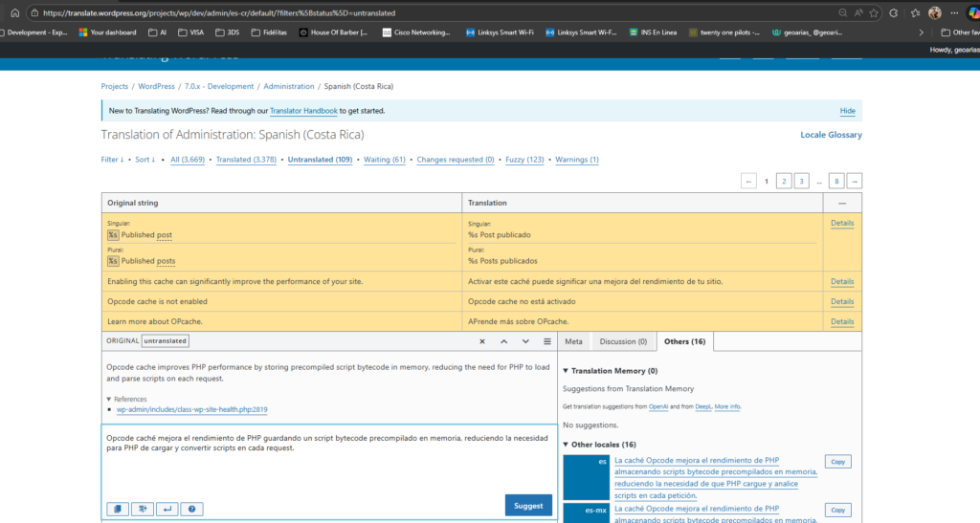Open the Translator Handbook link
Screen dimensions: 980x523
[302, 111]
